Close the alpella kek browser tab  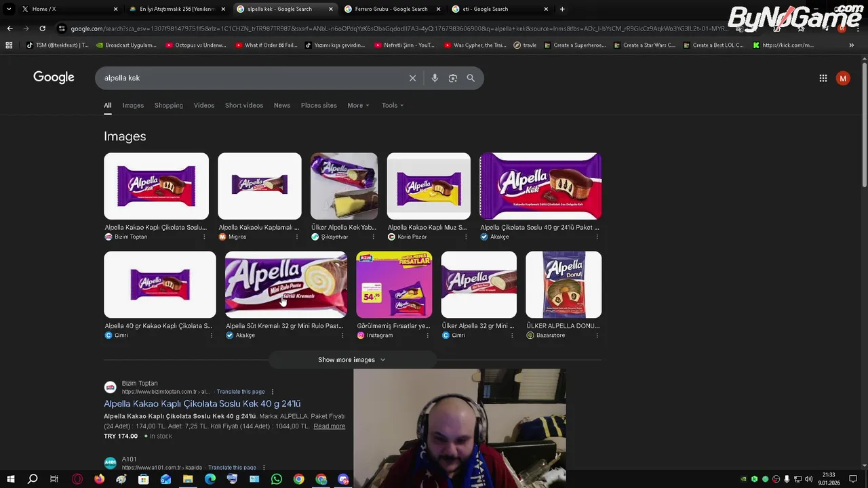pyautogui.click(x=331, y=9)
